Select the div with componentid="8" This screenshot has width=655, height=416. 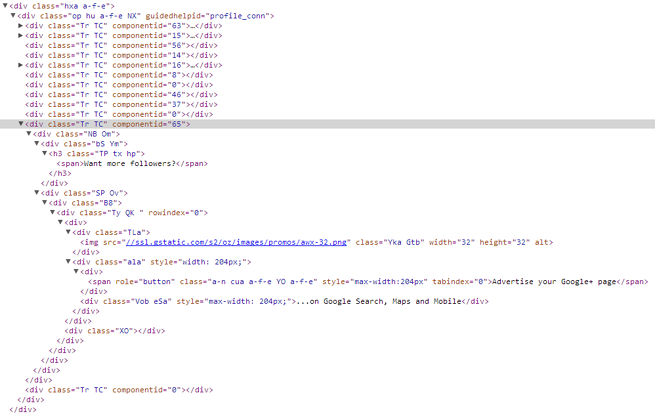pyautogui.click(x=119, y=75)
